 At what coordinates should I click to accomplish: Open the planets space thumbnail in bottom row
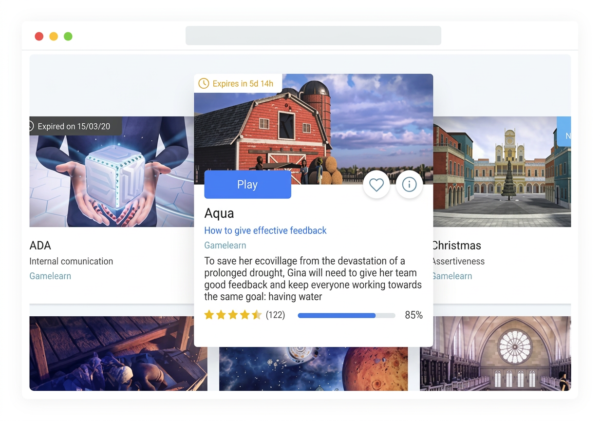[x=313, y=368]
